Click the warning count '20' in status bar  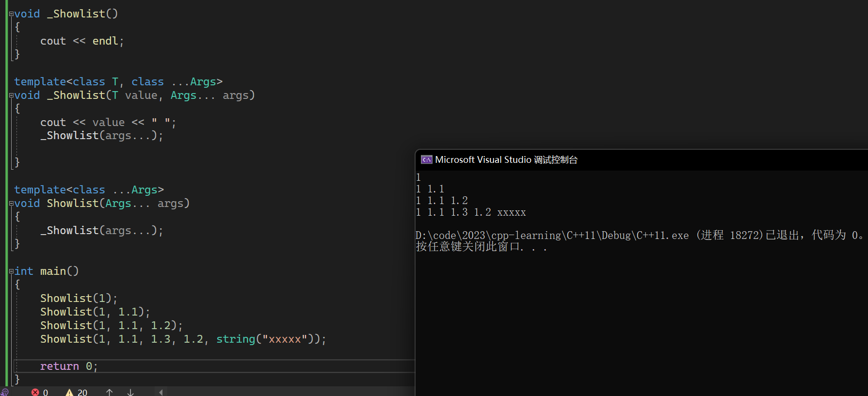[82, 393]
